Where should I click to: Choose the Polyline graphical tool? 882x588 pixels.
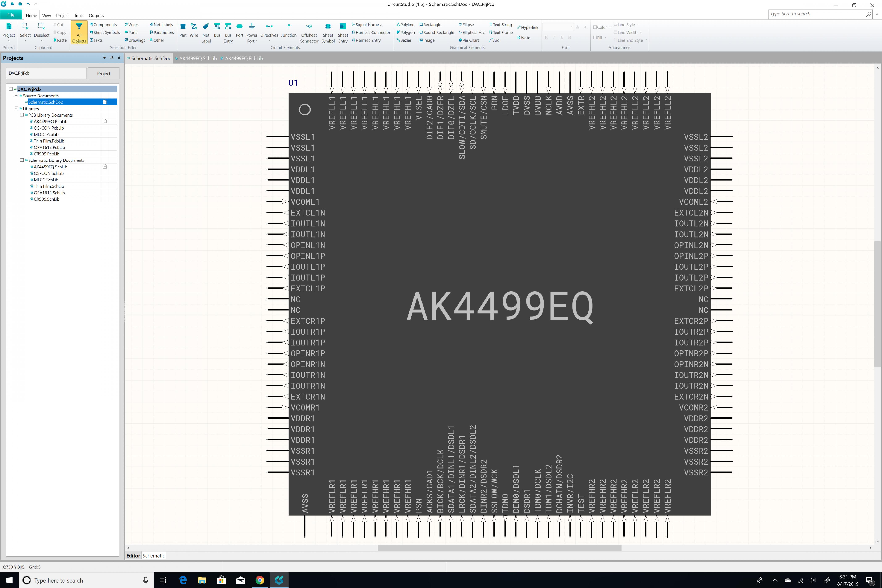[x=405, y=24]
